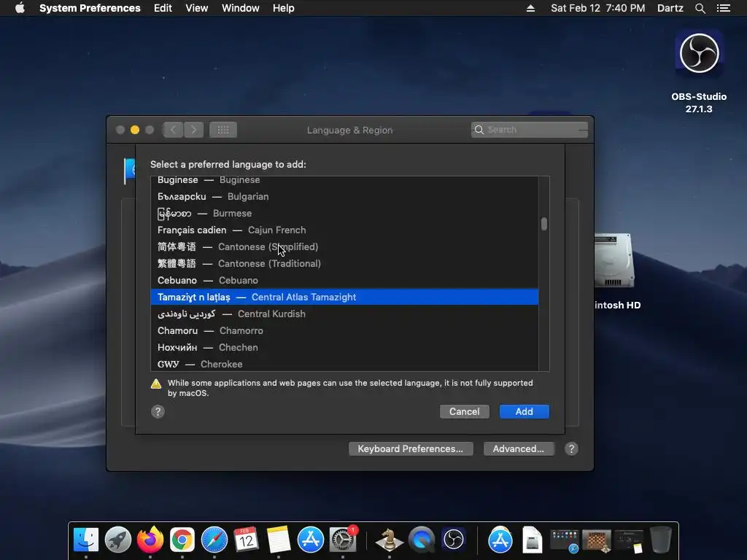This screenshot has height=560, width=747.
Task: Go back with the left chevron button
Action: coord(173,130)
